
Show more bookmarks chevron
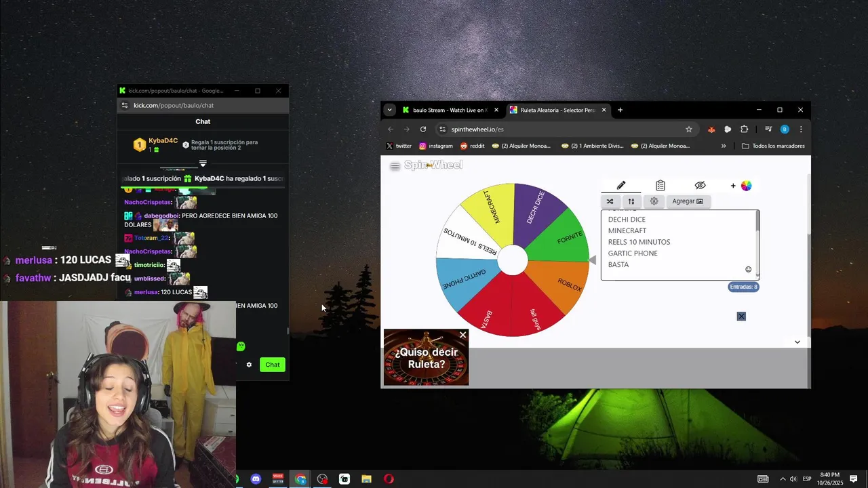(724, 146)
